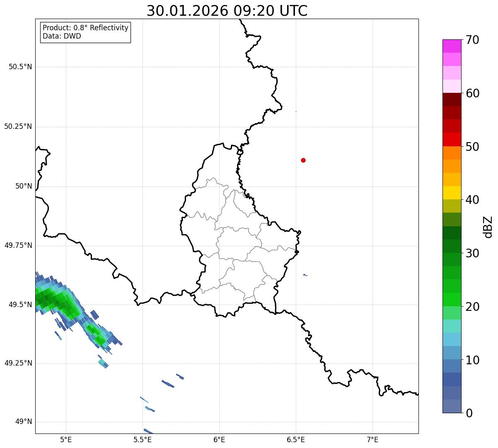The width and height of the screenshot is (498, 448).
Task: Click the 5°E longitude label
Action: [66, 439]
